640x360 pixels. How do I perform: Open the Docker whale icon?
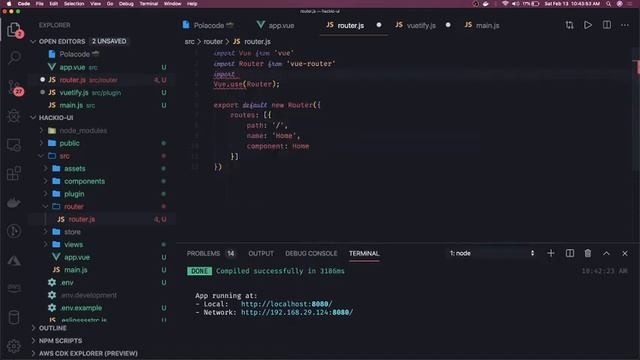pyautogui.click(x=14, y=202)
